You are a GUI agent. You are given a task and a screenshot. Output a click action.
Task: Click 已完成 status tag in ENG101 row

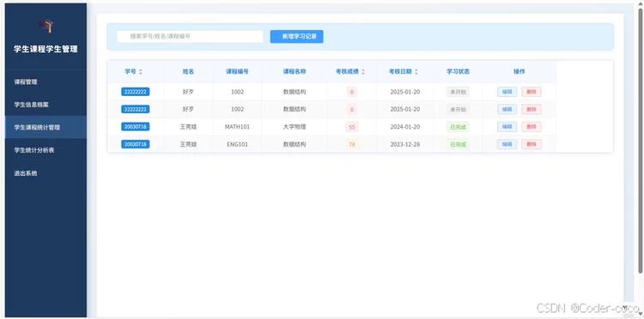[x=458, y=144]
